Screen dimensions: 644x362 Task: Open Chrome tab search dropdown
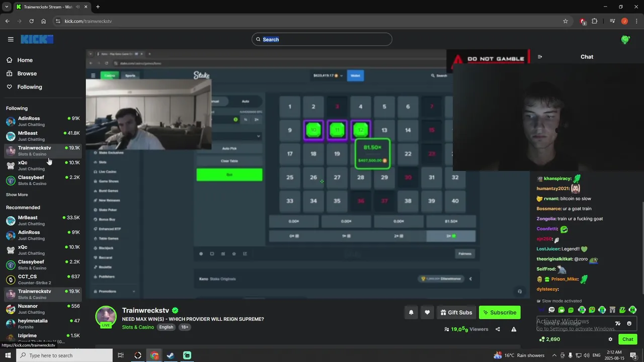[7, 7]
